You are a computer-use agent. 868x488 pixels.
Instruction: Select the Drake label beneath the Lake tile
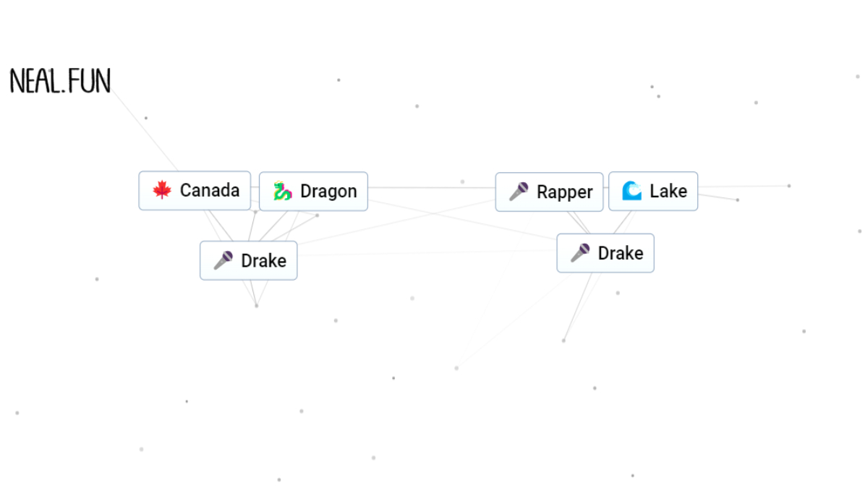click(620, 254)
